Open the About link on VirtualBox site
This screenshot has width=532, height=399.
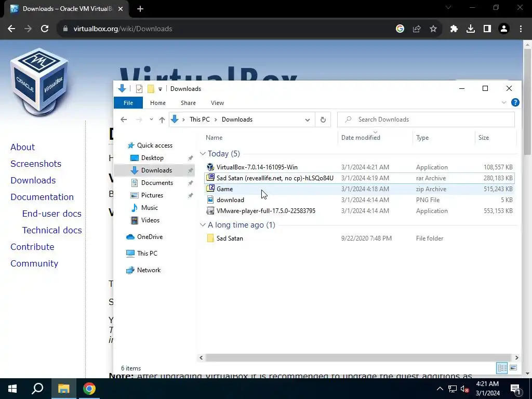coord(22,147)
